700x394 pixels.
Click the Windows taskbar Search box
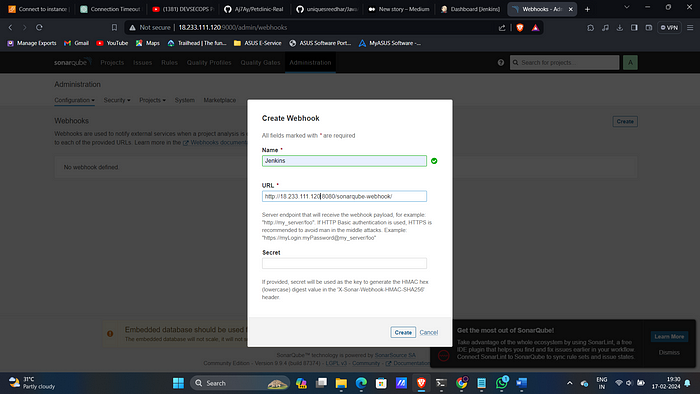240,383
